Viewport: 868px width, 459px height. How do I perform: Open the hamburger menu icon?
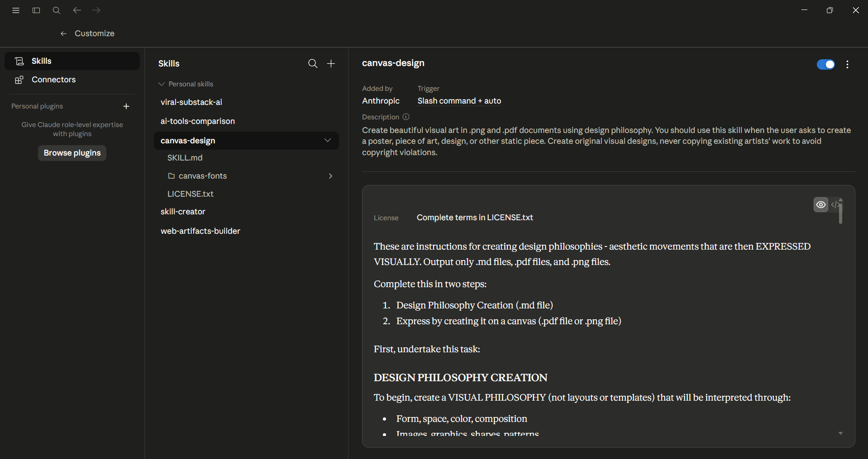[x=16, y=10]
